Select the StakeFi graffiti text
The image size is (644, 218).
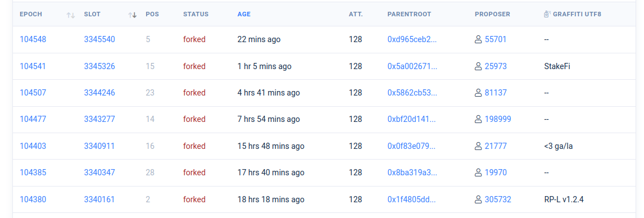tap(557, 66)
